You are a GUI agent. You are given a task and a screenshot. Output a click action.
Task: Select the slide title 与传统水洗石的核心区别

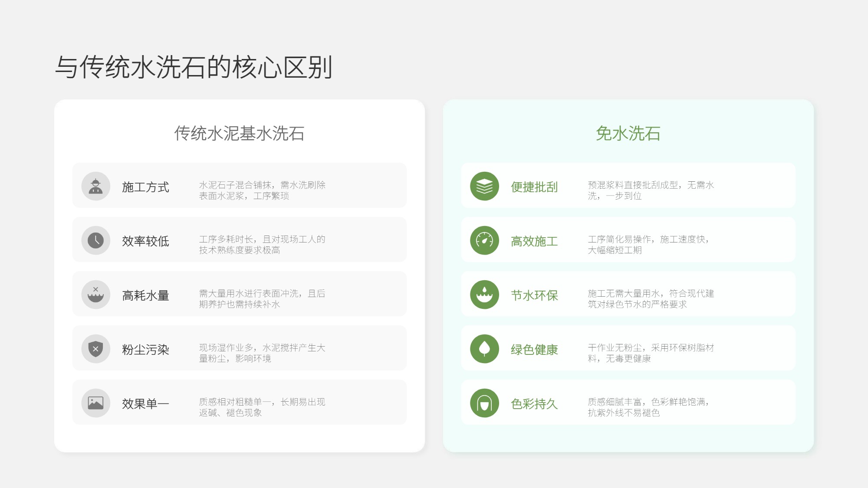click(x=194, y=67)
